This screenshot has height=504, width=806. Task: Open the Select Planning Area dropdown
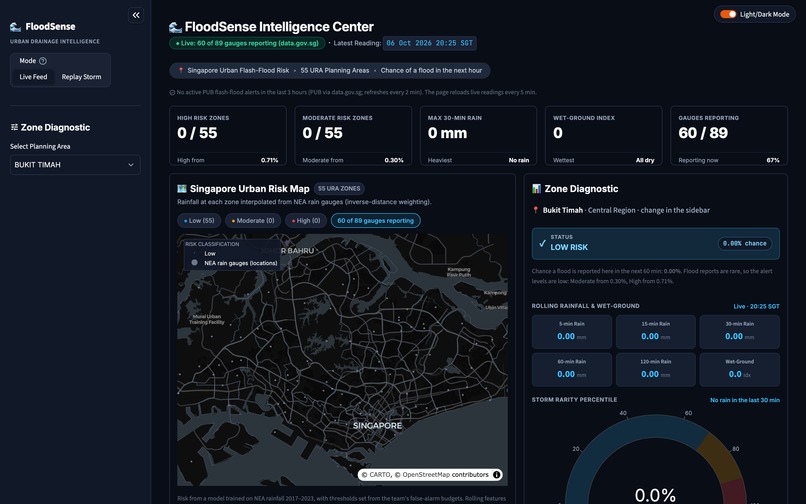75,165
